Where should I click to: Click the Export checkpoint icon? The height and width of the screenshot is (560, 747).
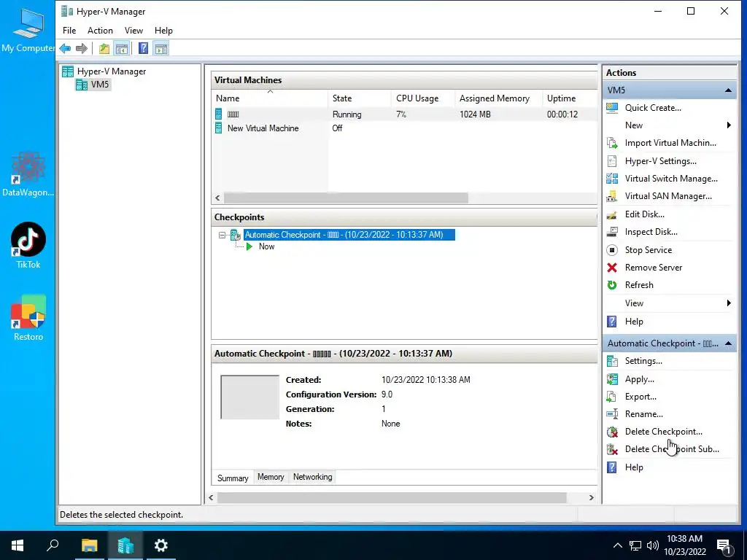tap(612, 397)
